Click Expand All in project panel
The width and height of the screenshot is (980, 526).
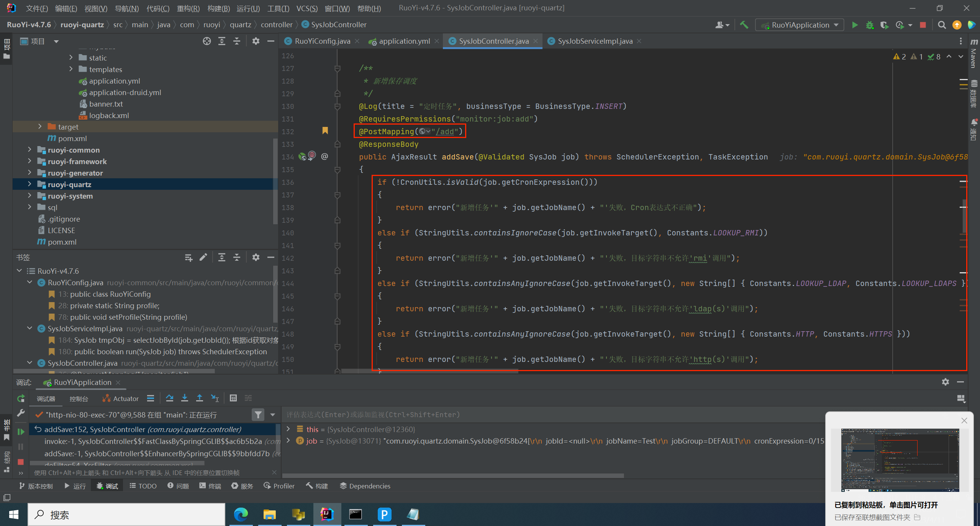[x=222, y=41]
